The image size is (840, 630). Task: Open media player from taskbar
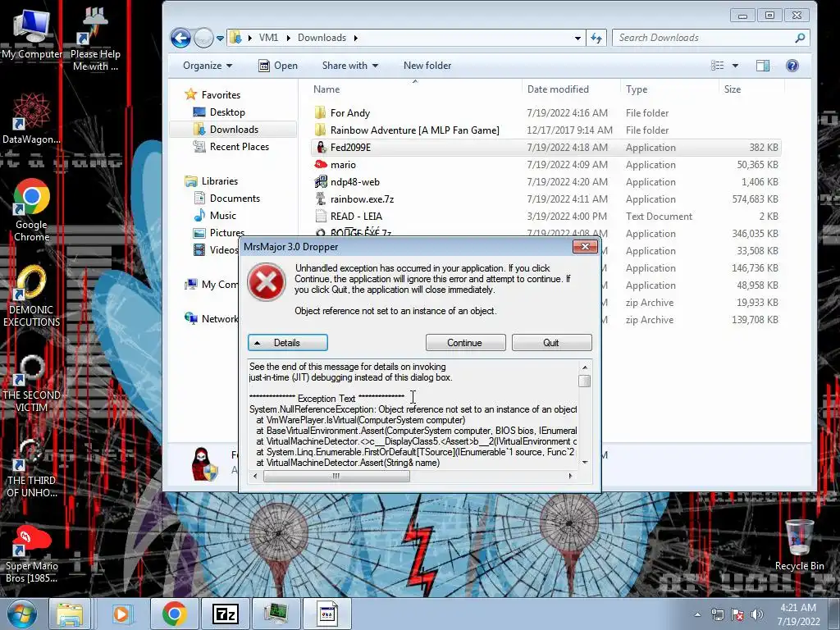point(121,614)
